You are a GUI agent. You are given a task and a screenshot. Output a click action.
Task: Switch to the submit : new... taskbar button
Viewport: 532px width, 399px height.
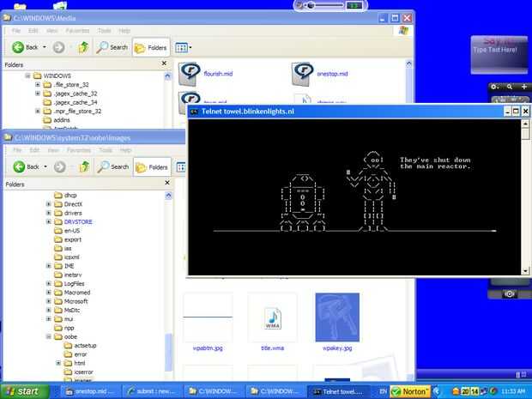tap(152, 391)
